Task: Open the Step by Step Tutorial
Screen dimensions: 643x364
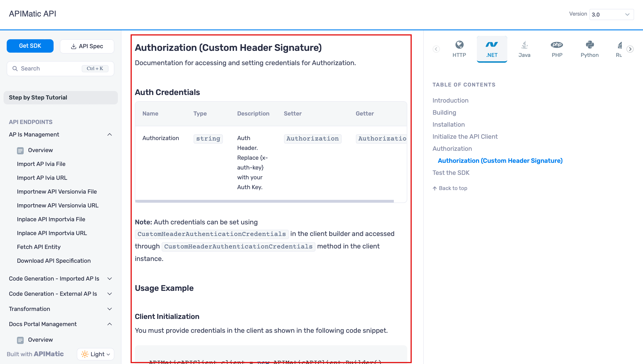Action: (x=61, y=97)
